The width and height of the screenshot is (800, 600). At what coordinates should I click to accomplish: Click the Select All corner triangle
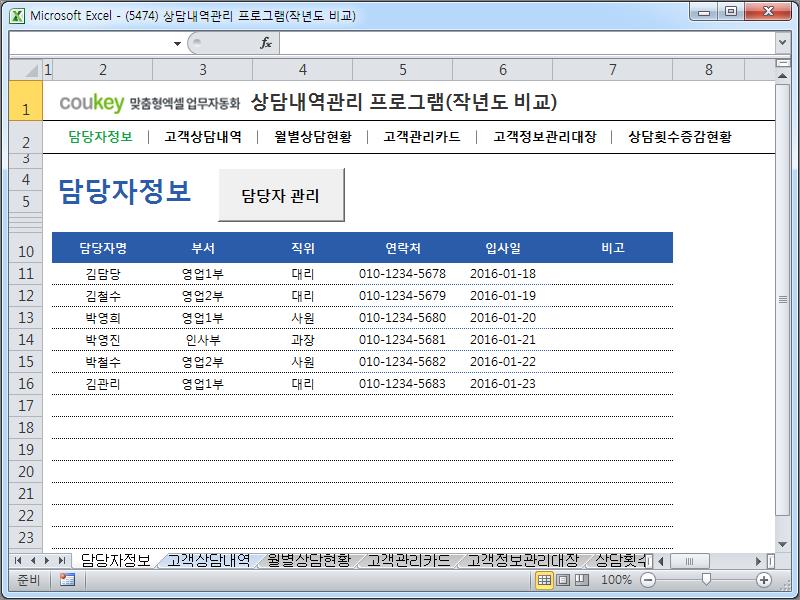point(26,69)
